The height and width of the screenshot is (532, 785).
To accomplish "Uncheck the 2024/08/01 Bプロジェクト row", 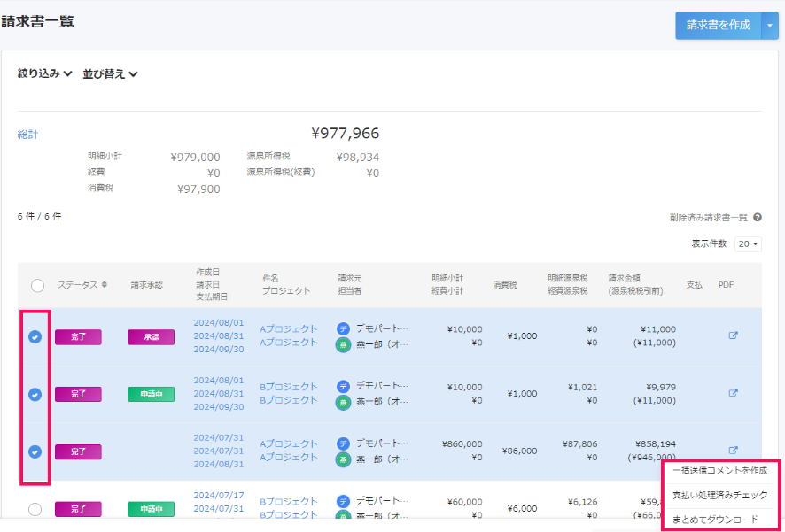I will [x=35, y=395].
